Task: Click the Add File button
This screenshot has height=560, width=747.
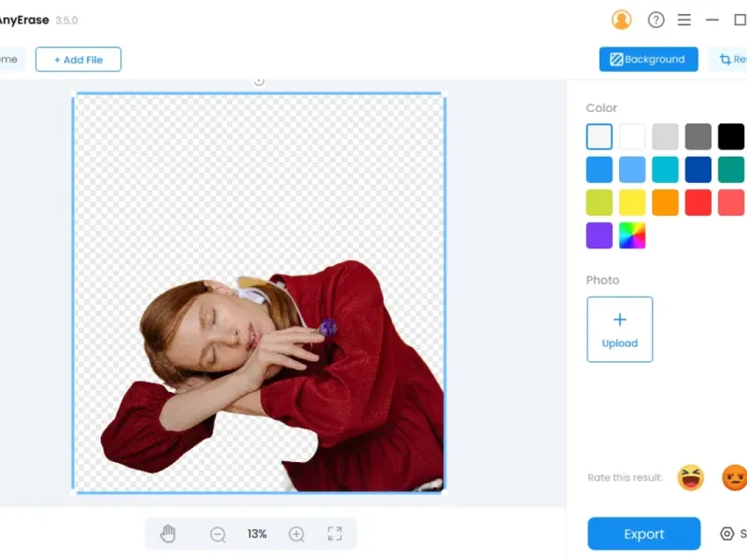Action: point(78,60)
